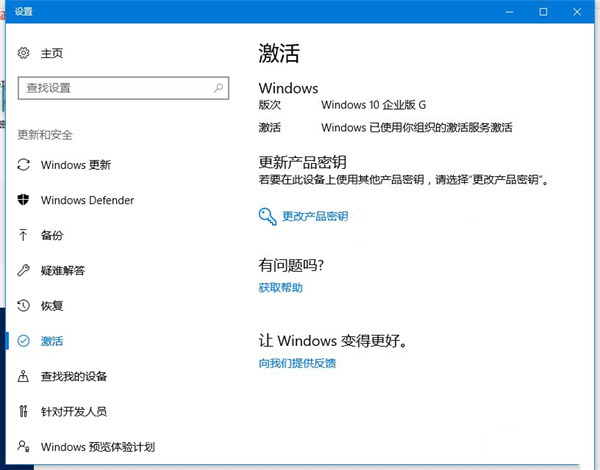This screenshot has height=470, width=600.
Task: Click the 激活 checkmark circle icon
Action: click(x=24, y=341)
